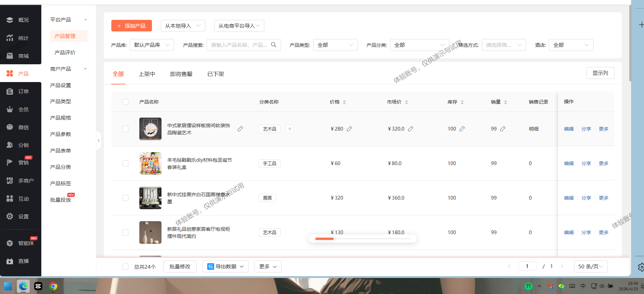Click 分享 for the 新中式挂画 row
Image resolution: width=644 pixels, height=294 pixels.
[x=586, y=198]
